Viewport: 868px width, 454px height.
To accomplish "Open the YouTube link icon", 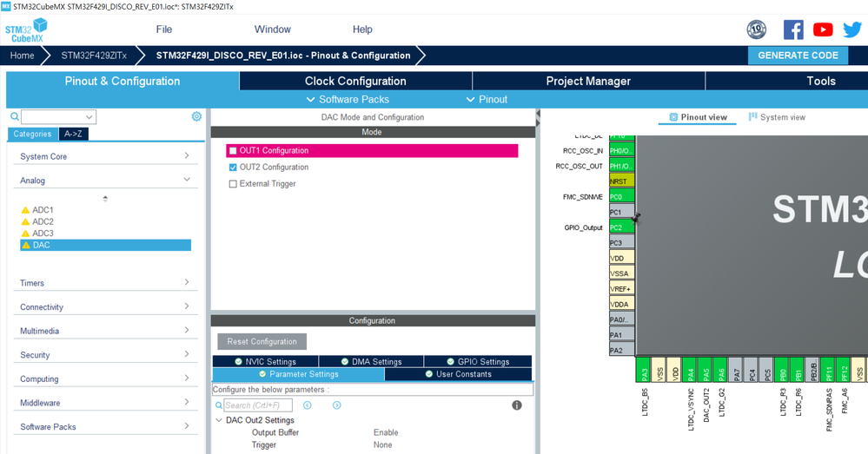I will coord(823,30).
